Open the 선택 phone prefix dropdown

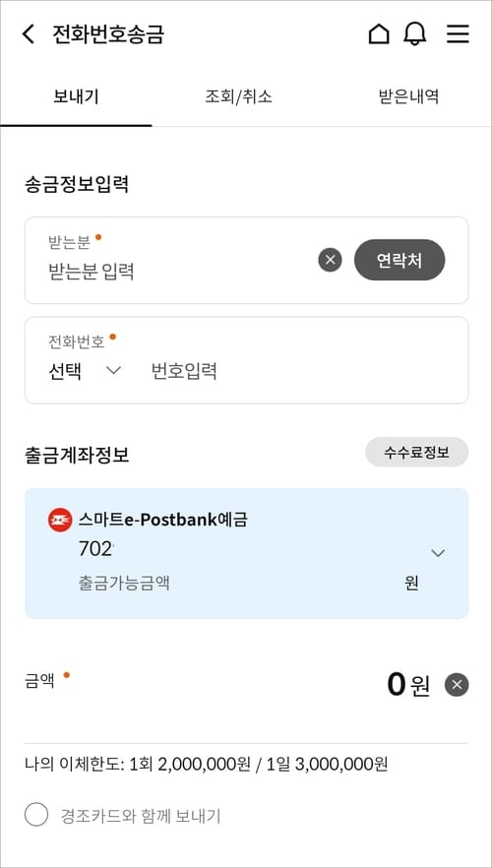click(85, 371)
